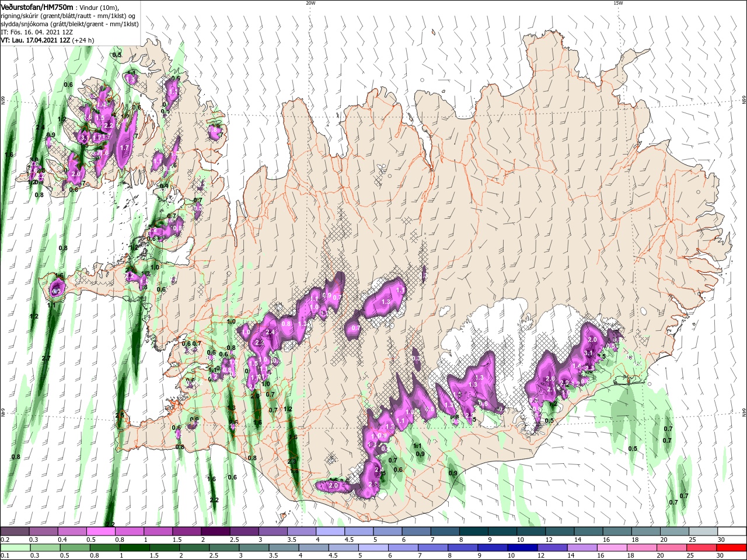Select the 'rigning/skúrir' legend description line
This screenshot has height=560, width=747.
(x=68, y=16)
